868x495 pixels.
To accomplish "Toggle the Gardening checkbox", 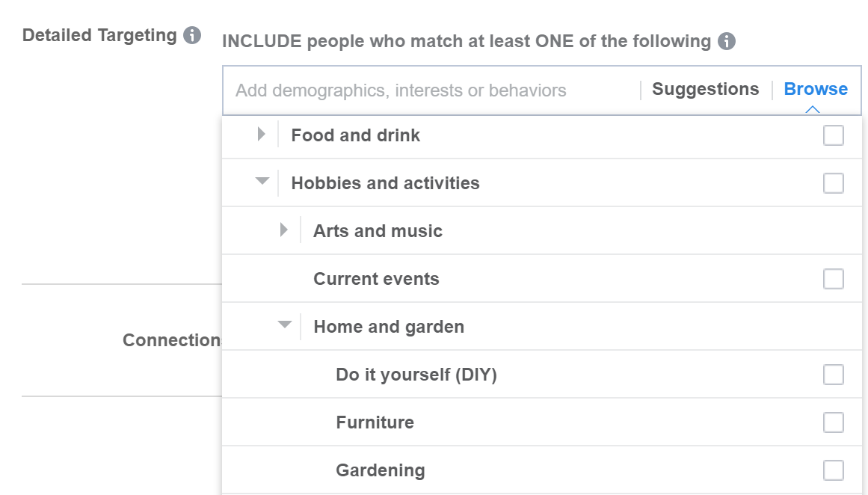I will [833, 470].
